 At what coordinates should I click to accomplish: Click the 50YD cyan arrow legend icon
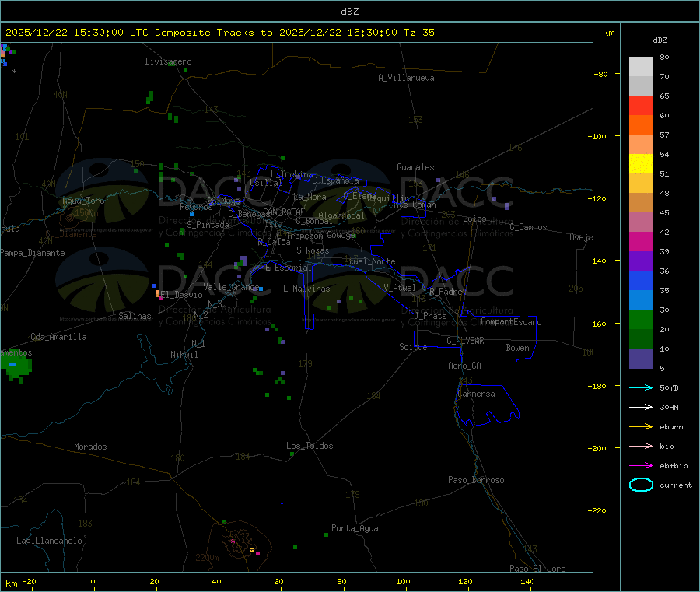[641, 387]
